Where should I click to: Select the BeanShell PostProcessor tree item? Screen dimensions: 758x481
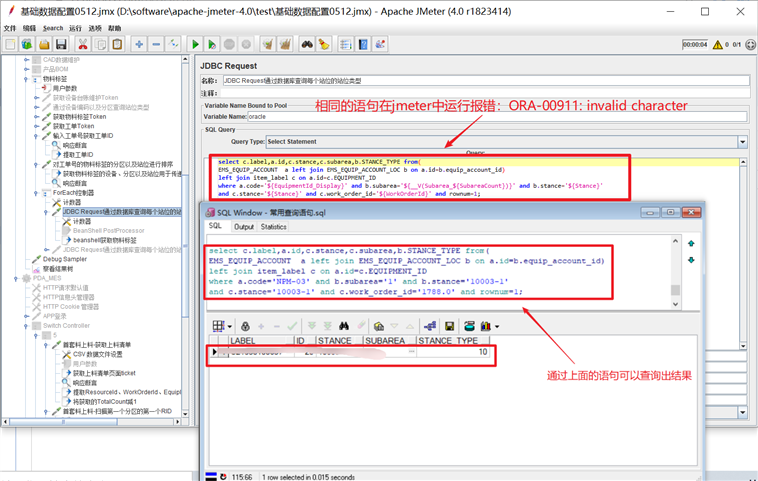tap(109, 231)
